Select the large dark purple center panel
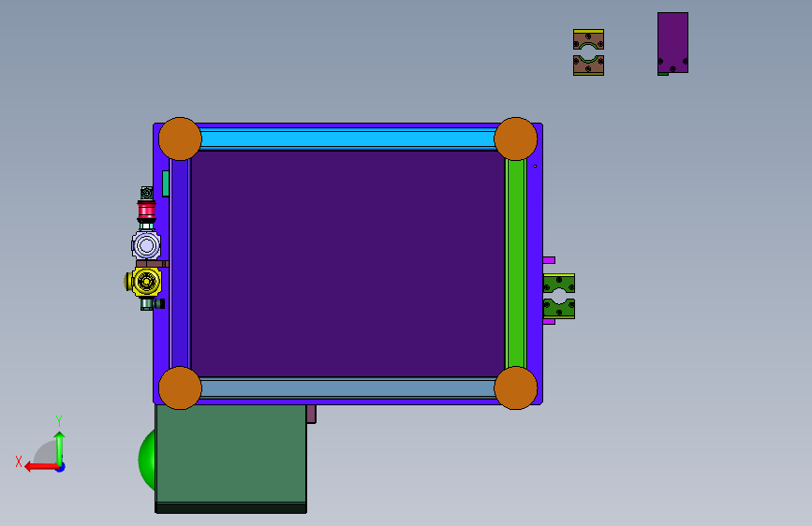 348,264
